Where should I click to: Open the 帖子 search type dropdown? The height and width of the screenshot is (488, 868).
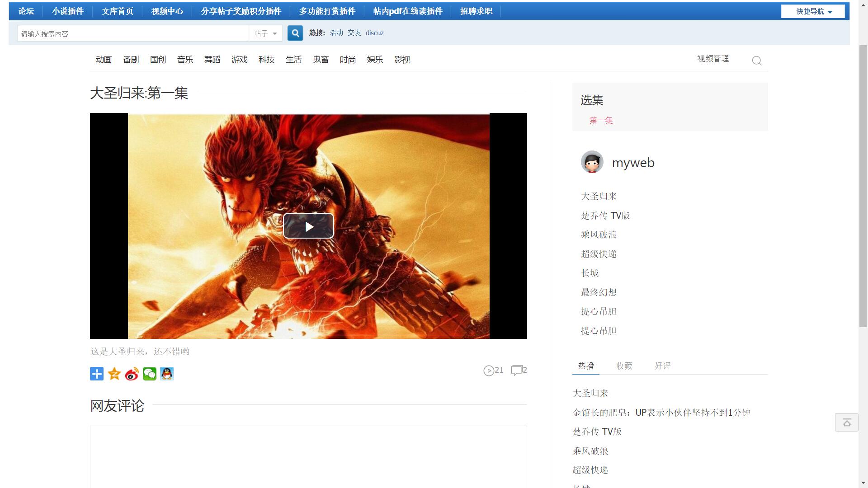click(x=266, y=33)
